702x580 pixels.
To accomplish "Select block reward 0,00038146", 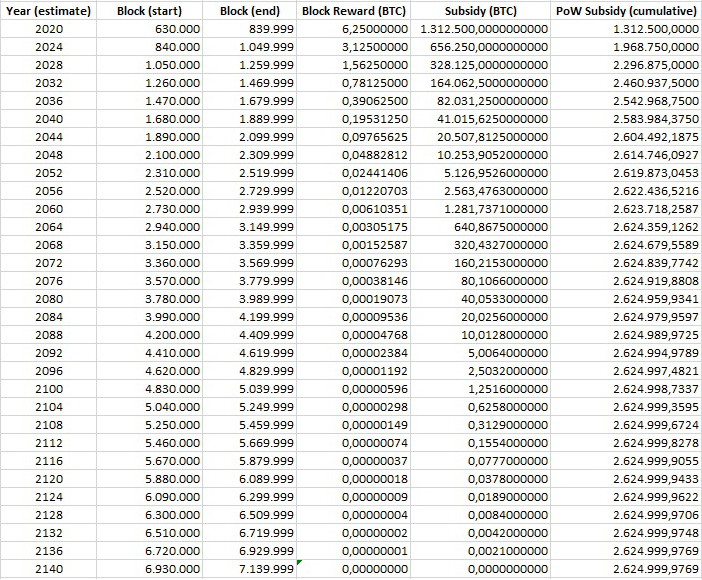I will pyautogui.click(x=354, y=281).
